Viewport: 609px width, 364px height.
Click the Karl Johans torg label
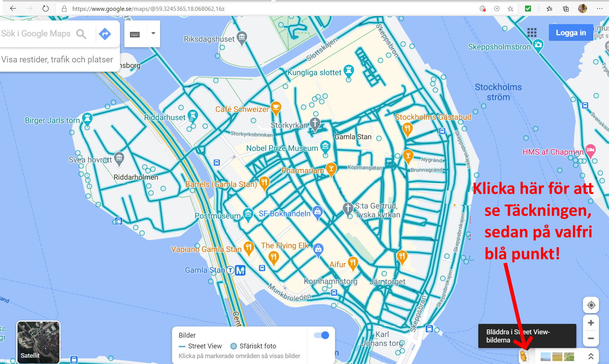coord(382,339)
